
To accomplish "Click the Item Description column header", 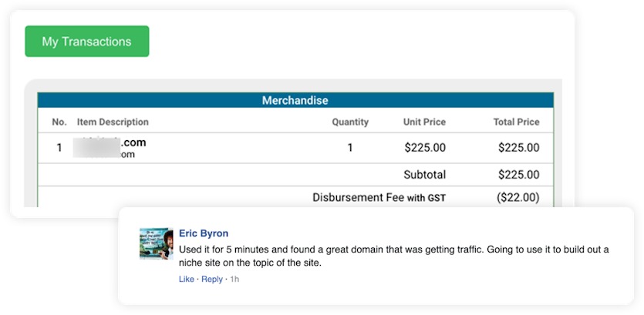I will point(113,122).
